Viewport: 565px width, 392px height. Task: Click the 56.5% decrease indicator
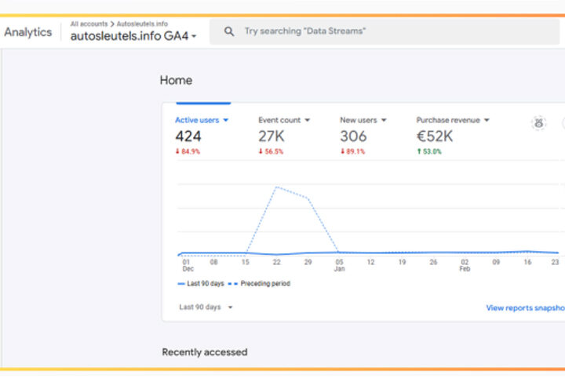pos(271,151)
